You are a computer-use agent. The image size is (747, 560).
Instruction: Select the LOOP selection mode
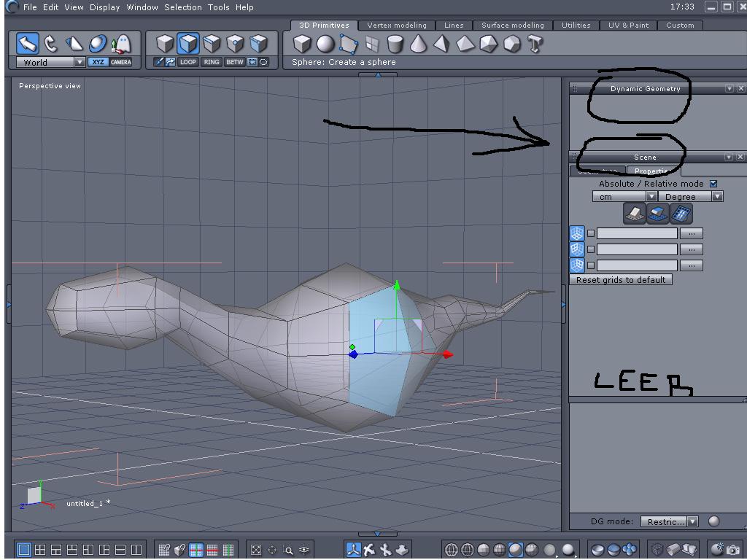(188, 62)
